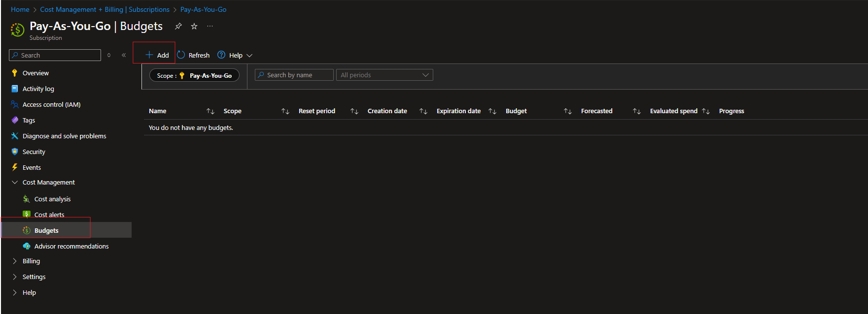Open Advisor recommendations in the sidebar

pyautogui.click(x=71, y=246)
